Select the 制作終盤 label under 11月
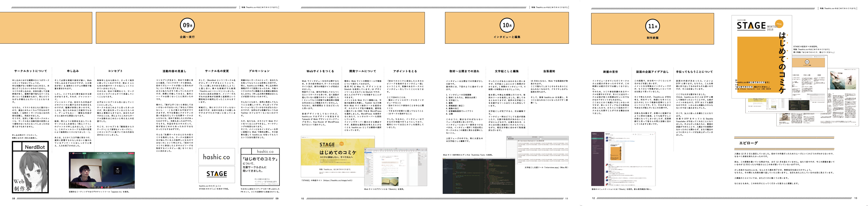Viewport: 868px width, 206px height. click(x=652, y=38)
